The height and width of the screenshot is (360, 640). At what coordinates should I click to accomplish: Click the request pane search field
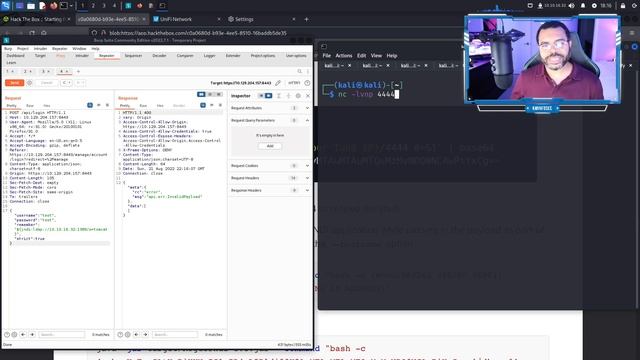(x=61, y=335)
